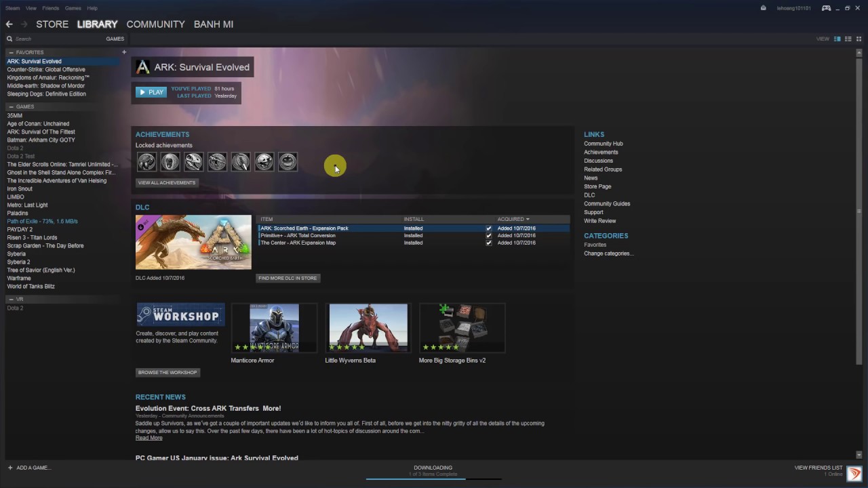Open the dinosaur skull achievement icon
This screenshot has width=868, height=488.
point(193,161)
